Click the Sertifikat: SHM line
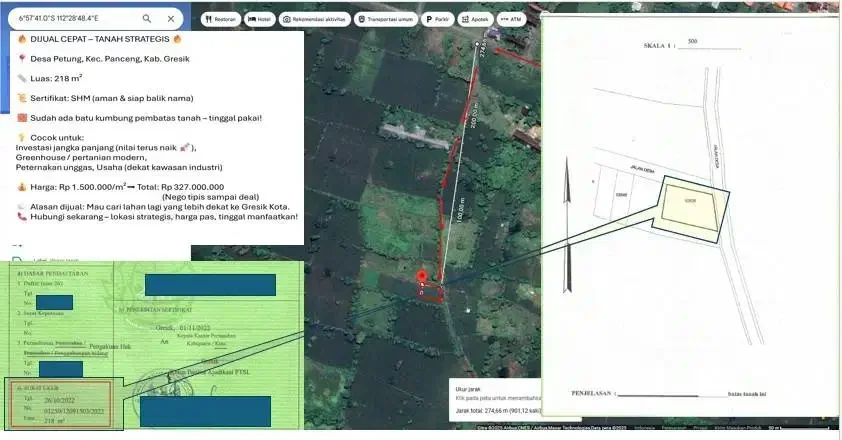Viewport: 842px width, 440px height. coord(105,98)
